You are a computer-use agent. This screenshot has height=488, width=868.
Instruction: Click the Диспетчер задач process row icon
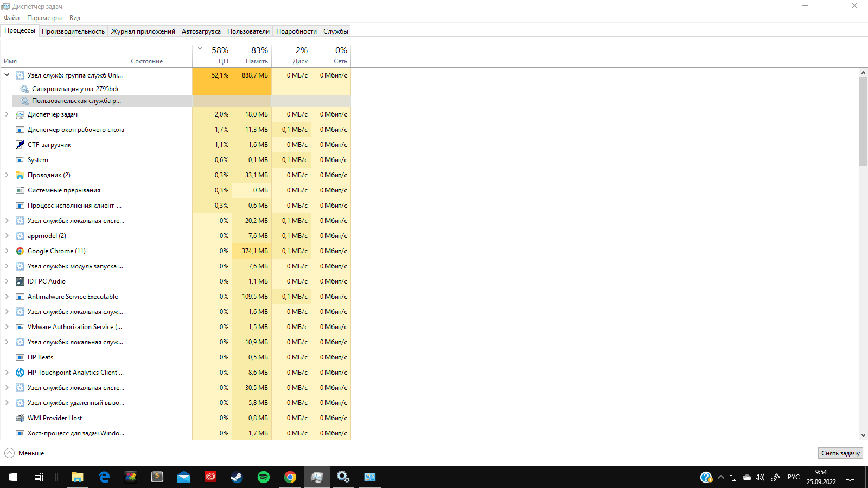(20, 114)
